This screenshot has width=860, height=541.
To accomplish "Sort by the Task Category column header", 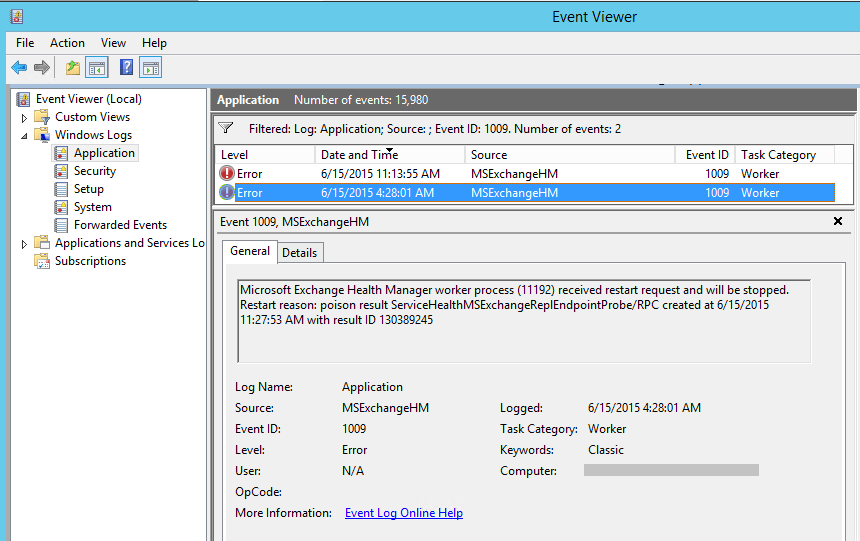I will (x=785, y=155).
